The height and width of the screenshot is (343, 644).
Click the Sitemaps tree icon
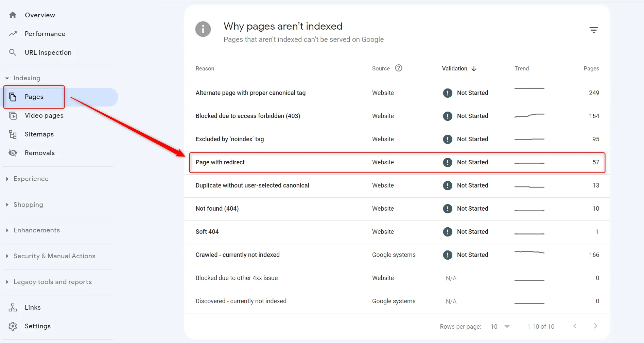pos(13,134)
